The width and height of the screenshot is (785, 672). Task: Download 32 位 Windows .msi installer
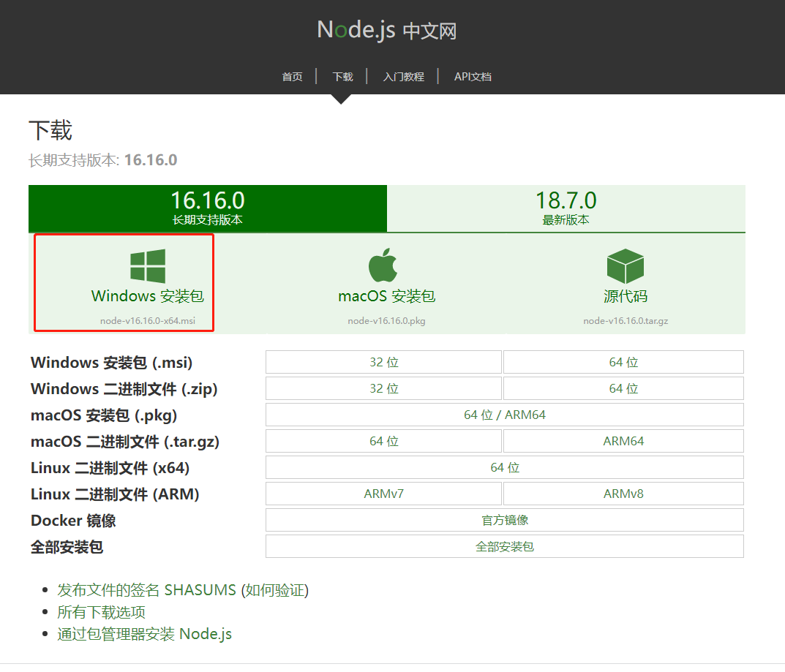(x=383, y=362)
